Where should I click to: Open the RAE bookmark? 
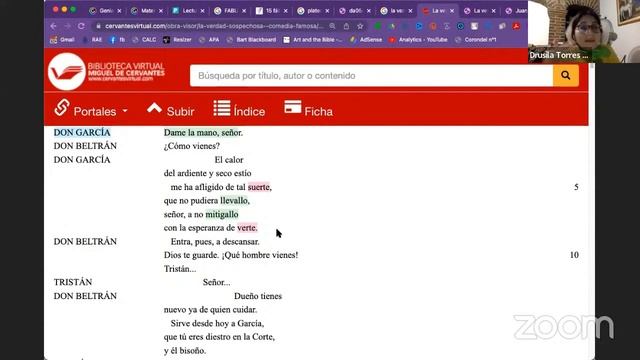click(92, 40)
